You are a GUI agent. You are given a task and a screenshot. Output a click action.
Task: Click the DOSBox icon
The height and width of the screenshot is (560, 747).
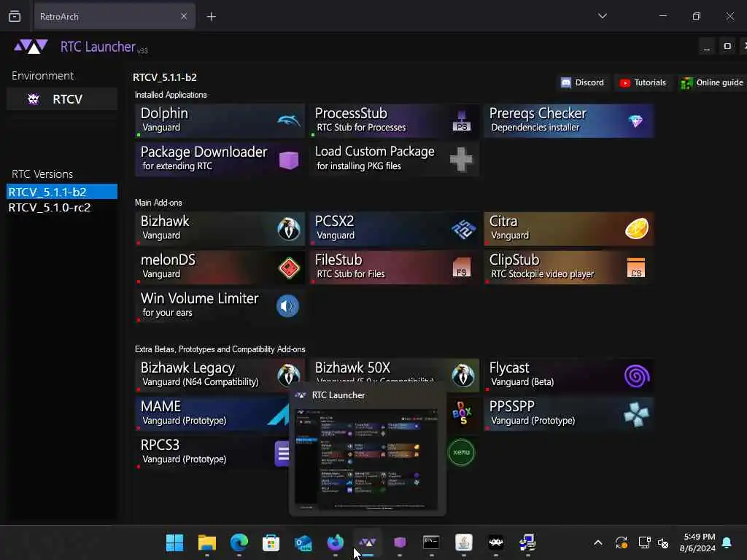[x=462, y=413]
